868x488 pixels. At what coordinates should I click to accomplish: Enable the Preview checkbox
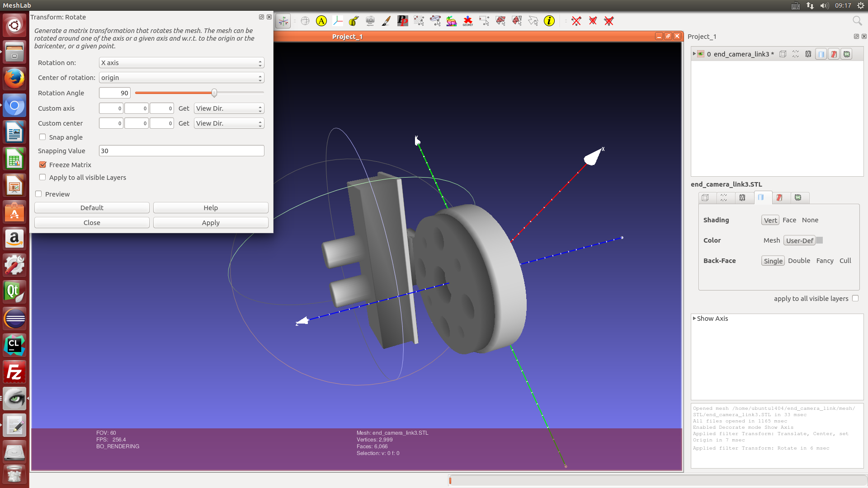point(38,194)
